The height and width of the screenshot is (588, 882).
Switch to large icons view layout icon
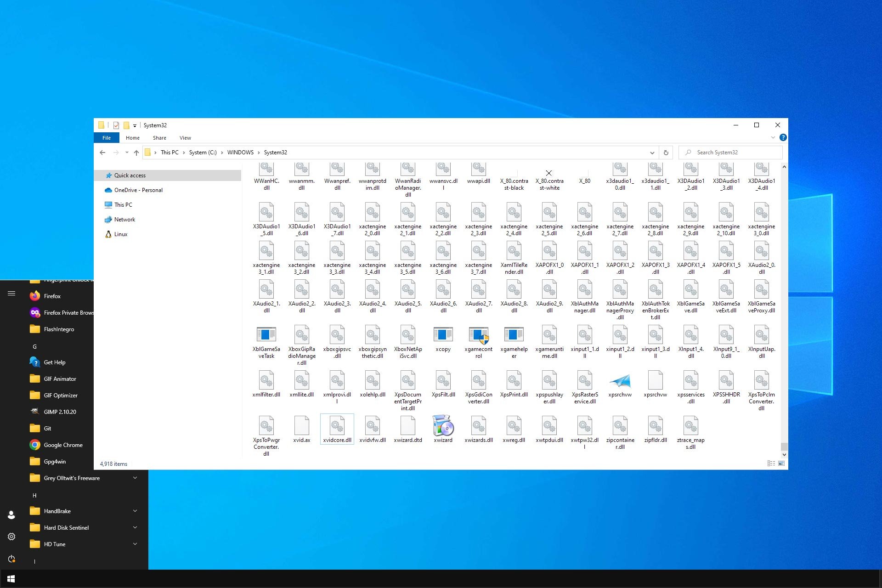[781, 464]
